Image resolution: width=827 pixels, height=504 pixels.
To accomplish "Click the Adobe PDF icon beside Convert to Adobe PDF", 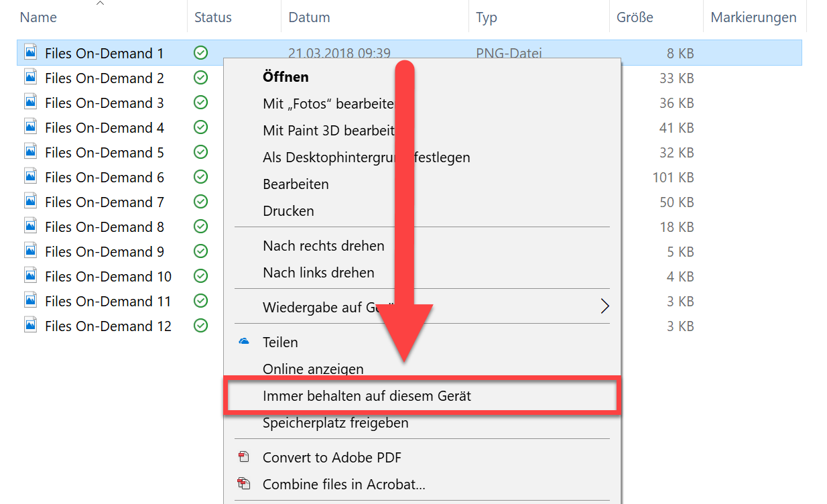I will tap(243, 457).
